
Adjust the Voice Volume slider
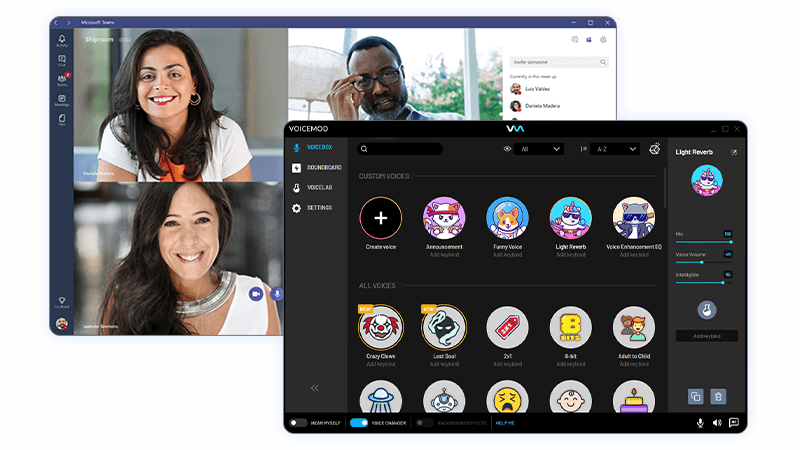coord(704,262)
